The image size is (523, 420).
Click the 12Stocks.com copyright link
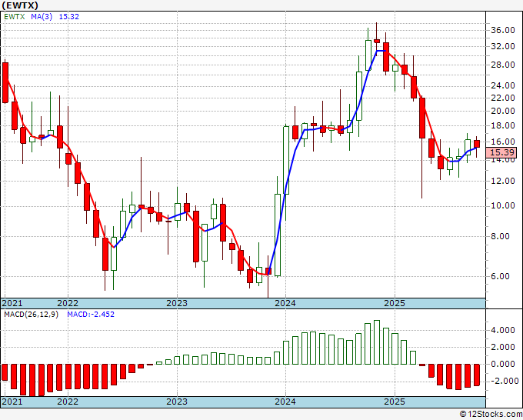491,415
